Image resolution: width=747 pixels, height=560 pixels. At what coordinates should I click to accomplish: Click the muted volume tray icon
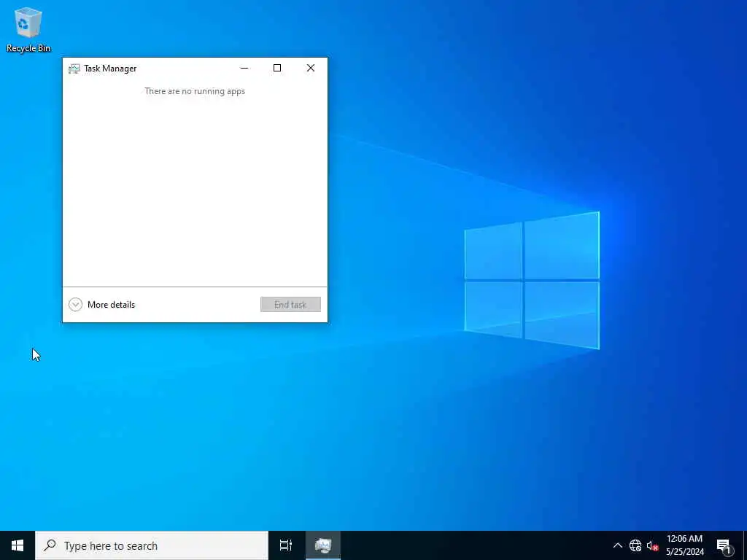(x=652, y=545)
